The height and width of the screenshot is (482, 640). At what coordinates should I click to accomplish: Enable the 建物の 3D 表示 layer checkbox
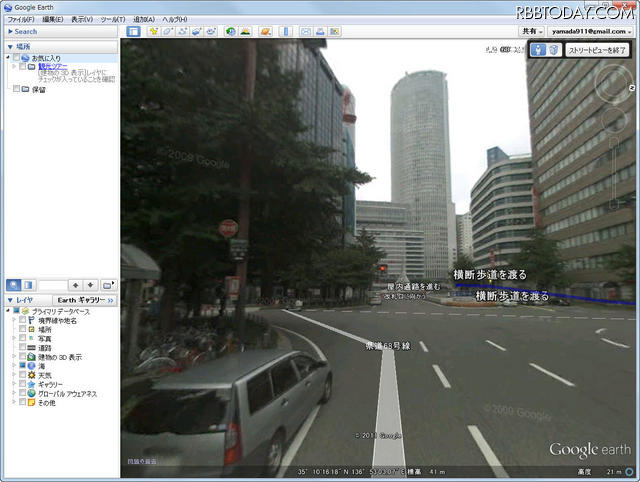click(22, 357)
